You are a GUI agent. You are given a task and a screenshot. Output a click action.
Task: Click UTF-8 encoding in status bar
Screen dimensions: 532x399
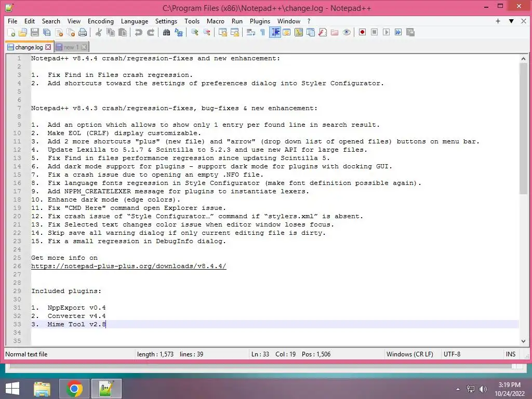tap(452, 354)
